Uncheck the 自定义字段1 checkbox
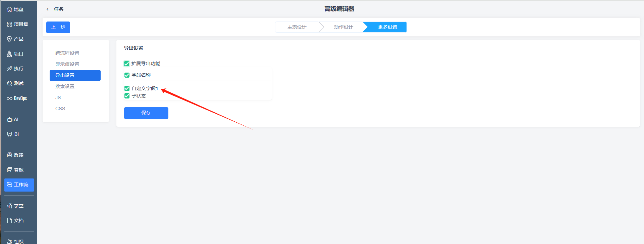The width and height of the screenshot is (644, 244). (x=127, y=88)
